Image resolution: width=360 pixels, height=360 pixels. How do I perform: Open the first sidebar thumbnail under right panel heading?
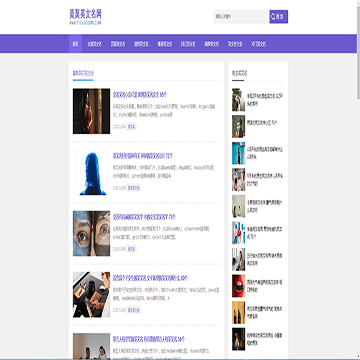[238, 100]
